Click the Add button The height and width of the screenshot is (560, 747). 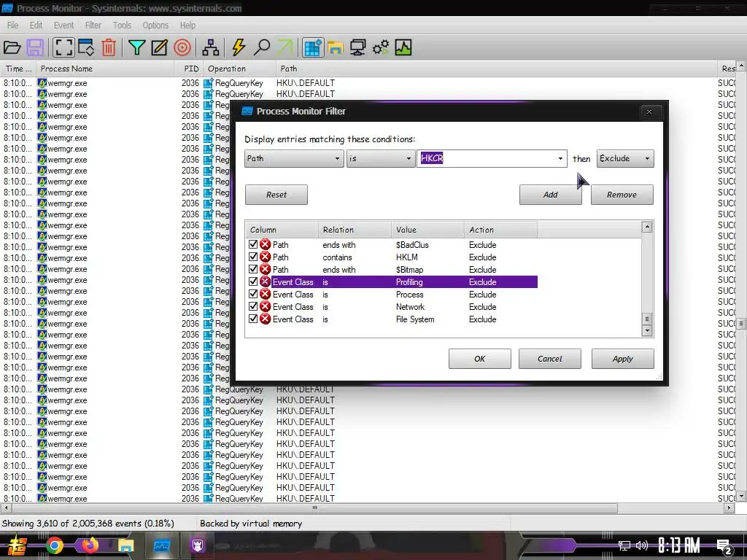click(x=550, y=195)
